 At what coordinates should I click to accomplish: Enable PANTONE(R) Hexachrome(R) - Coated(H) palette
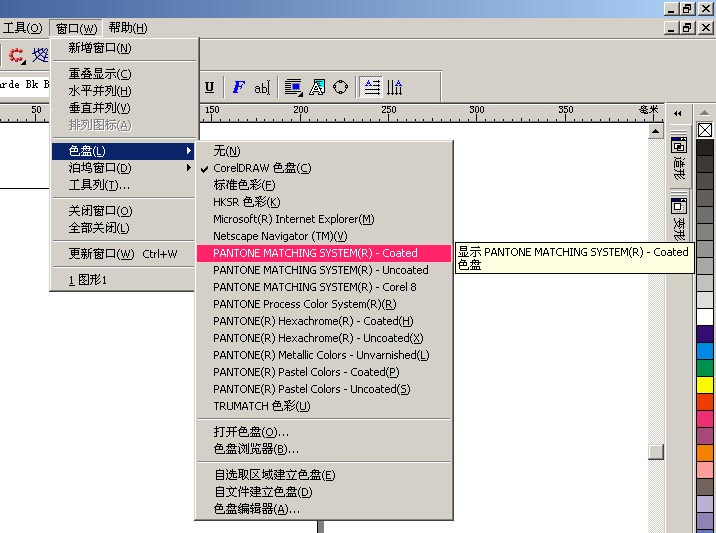pyautogui.click(x=324, y=321)
